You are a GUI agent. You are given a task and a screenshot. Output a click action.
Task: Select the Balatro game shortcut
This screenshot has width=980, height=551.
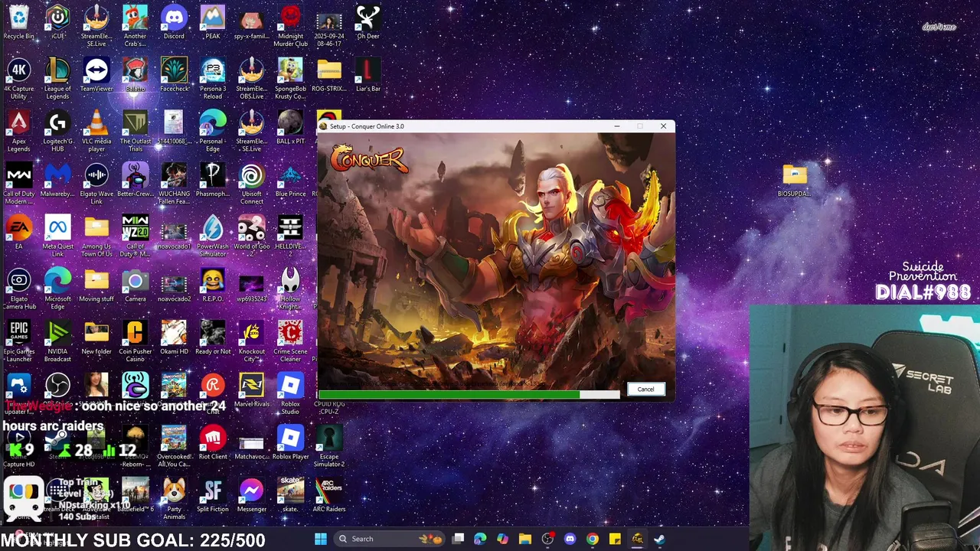point(136,76)
